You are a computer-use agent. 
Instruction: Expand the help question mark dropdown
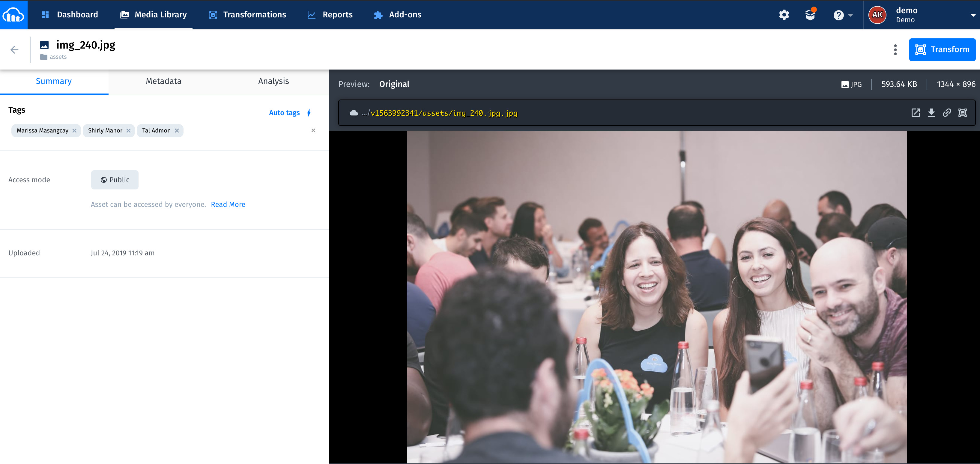[843, 15]
